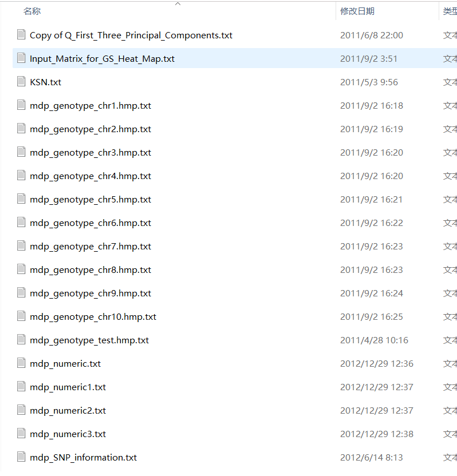Select the KSN.txt file name
Viewport: 457px width, 476px height.
(x=46, y=82)
